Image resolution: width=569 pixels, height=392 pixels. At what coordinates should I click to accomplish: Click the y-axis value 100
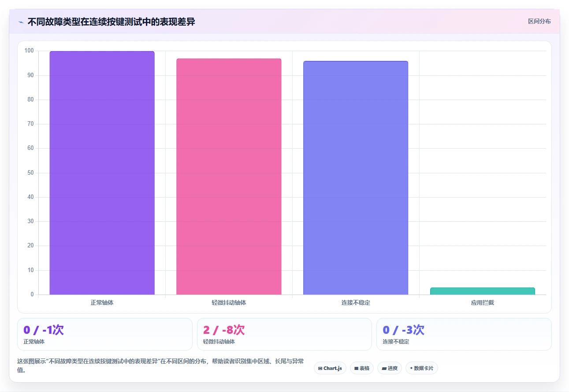(x=29, y=51)
